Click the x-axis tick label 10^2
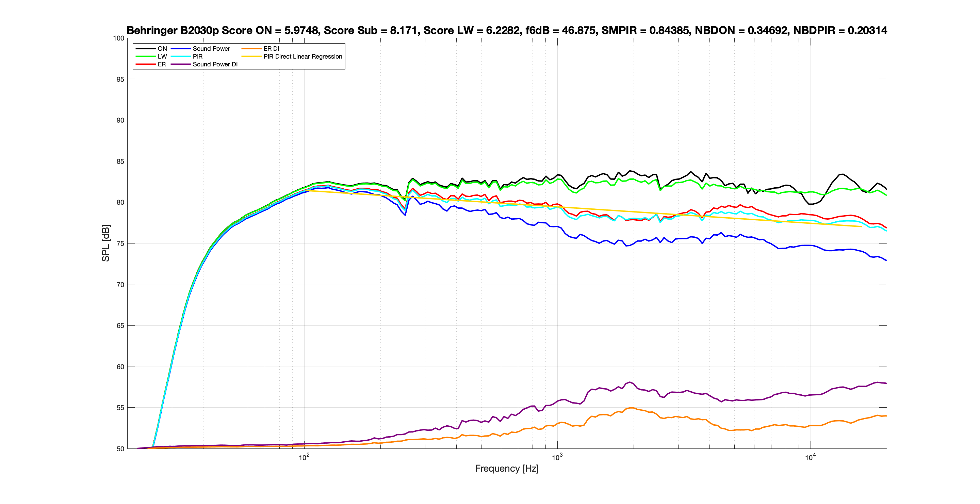The width and height of the screenshot is (980, 504). tap(304, 457)
